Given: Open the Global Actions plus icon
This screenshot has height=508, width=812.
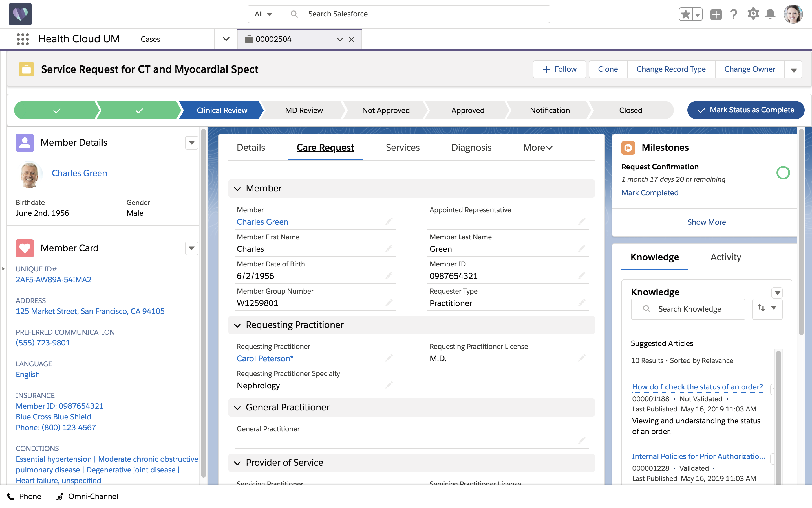Looking at the screenshot, I should click(x=716, y=14).
